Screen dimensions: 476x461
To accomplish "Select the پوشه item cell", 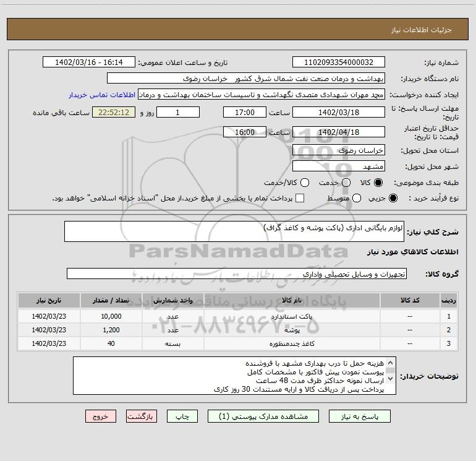I will coord(292,330).
